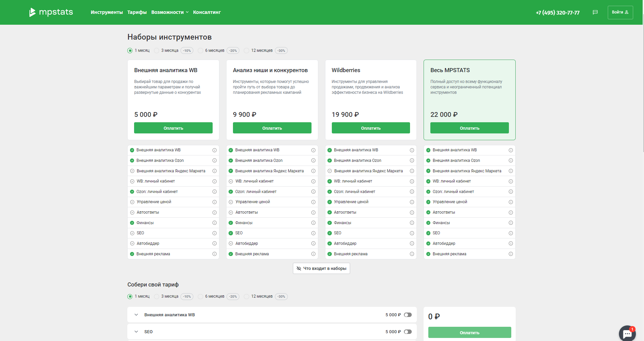Info icon for Автобиддер in Весь MPSTATS
This screenshot has height=341, width=644.
pyautogui.click(x=511, y=243)
